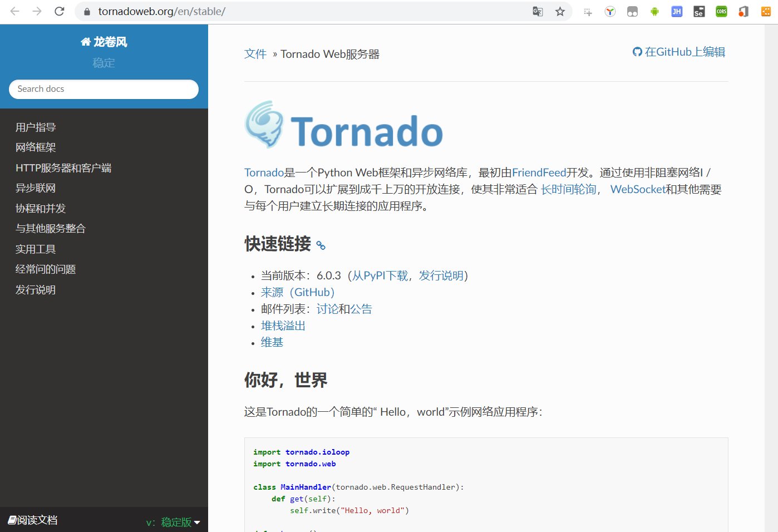The width and height of the screenshot is (778, 532).
Task: Click the 阅读文档 footer label
Action: (x=37, y=520)
